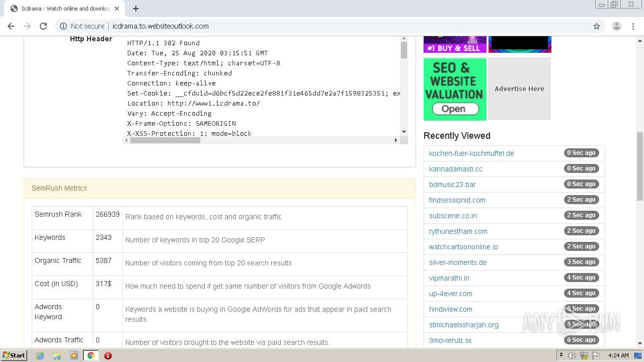Open 3movierulz.sx link

450,340
